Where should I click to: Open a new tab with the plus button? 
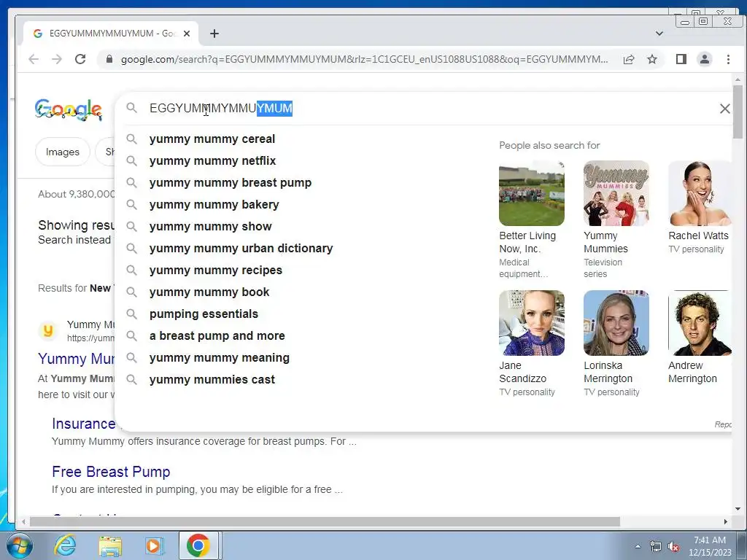point(214,34)
